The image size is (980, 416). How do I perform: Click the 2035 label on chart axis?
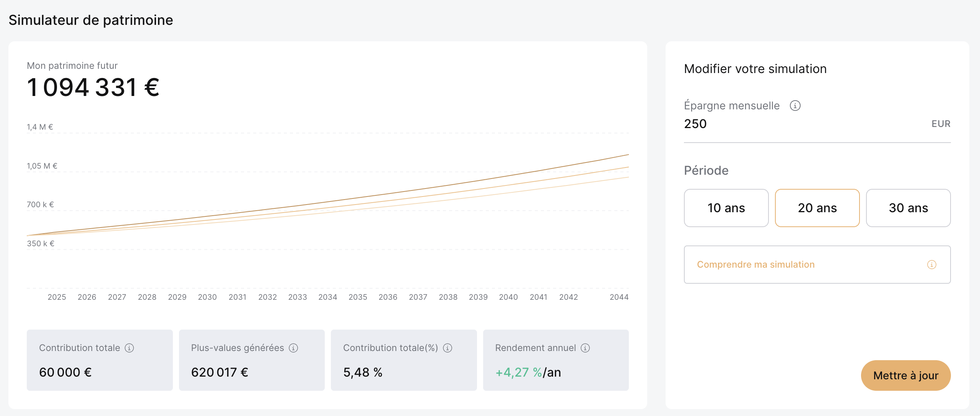358,297
